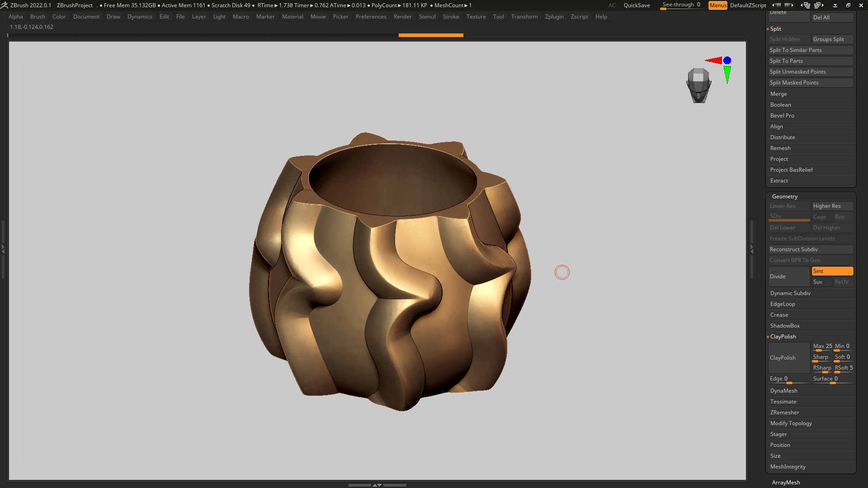
Task: Click the camera view head navigation gizmo
Action: click(698, 85)
